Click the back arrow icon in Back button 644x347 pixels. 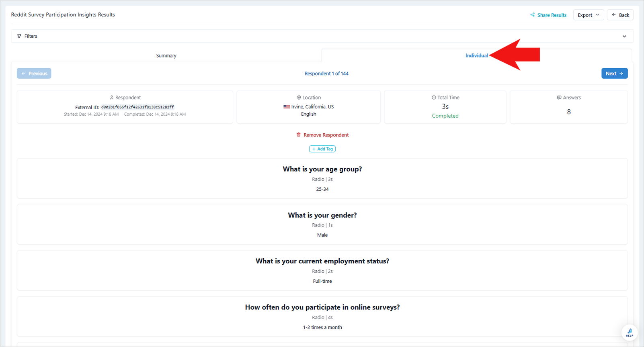(x=614, y=15)
